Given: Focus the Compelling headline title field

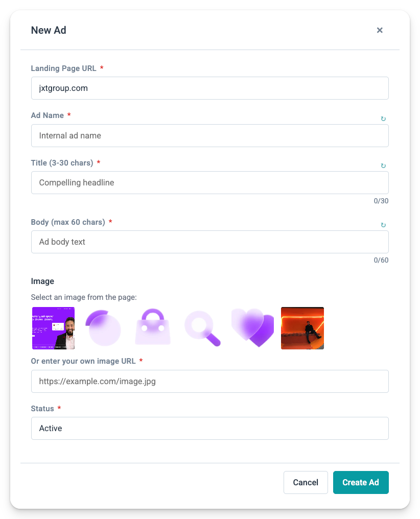Looking at the screenshot, I should [x=210, y=183].
